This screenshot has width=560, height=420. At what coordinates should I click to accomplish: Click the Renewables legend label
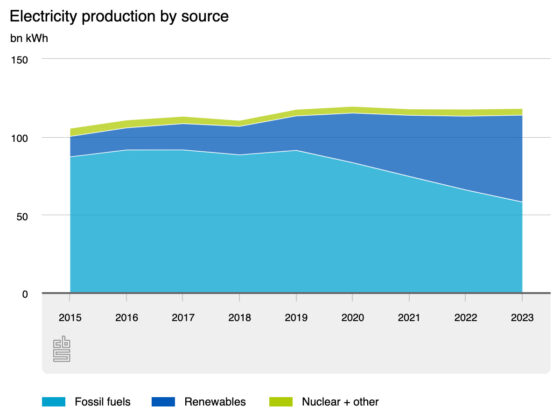[215, 402]
